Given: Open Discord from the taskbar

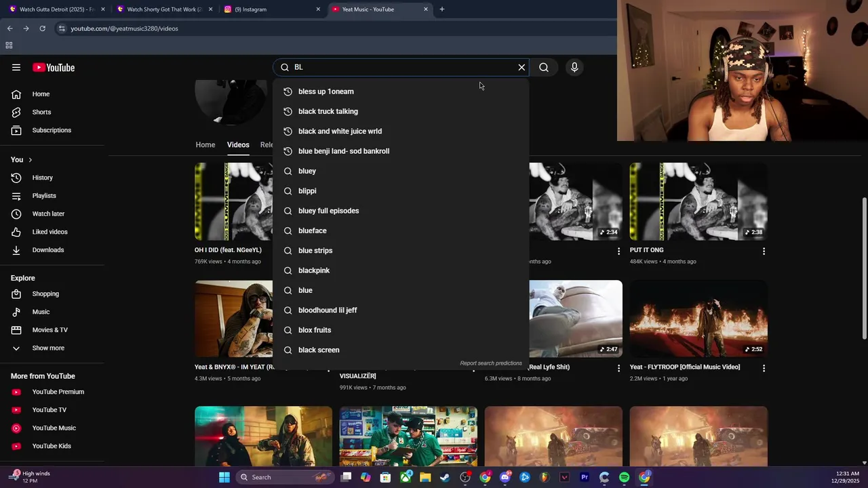Looking at the screenshot, I should (x=505, y=477).
